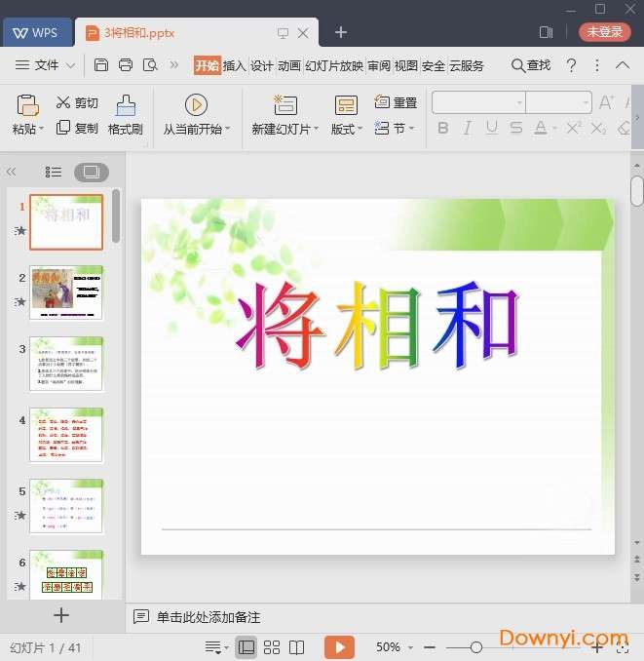Toggle Underline formatting

click(492, 128)
